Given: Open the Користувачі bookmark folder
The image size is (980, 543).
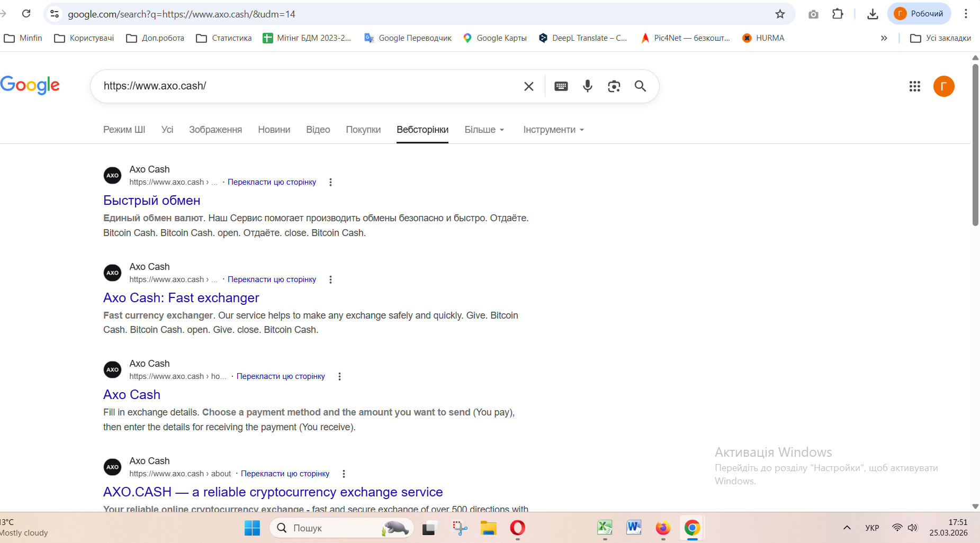Looking at the screenshot, I should (84, 38).
